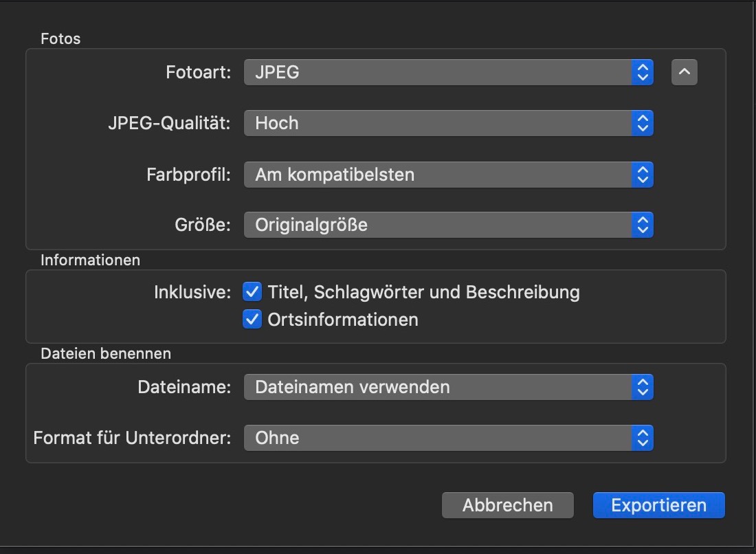Uncheck the Ortsinformationen checkbox

[252, 320]
